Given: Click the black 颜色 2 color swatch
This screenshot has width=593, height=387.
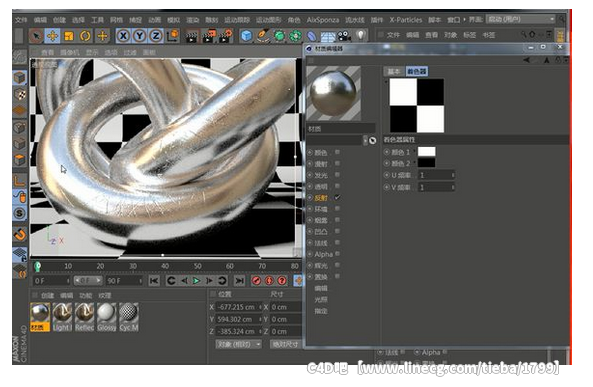Looking at the screenshot, I should click(426, 163).
